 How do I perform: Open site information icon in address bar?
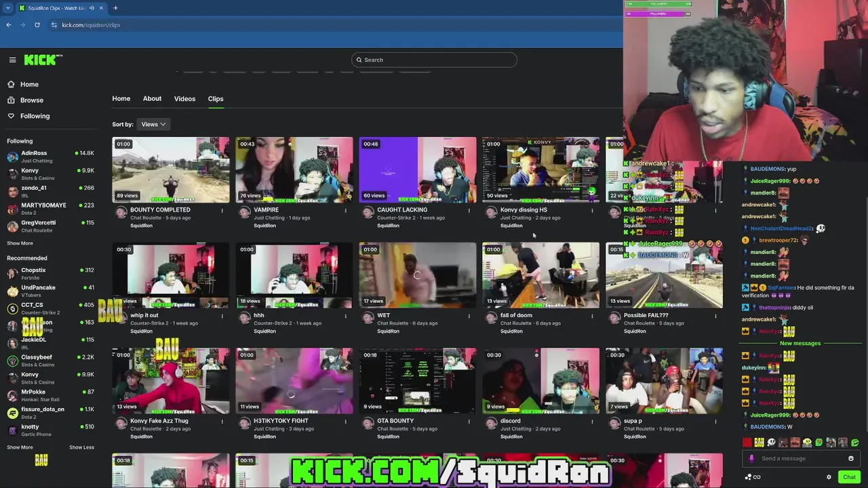(x=54, y=25)
